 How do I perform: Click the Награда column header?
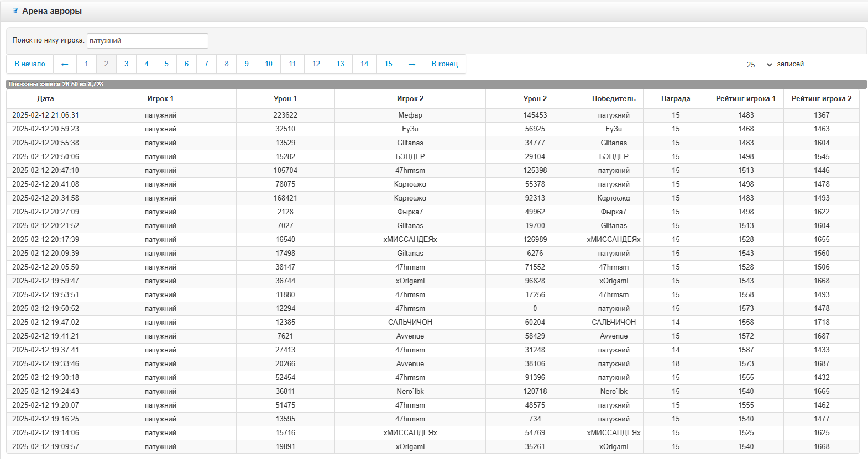tap(676, 99)
